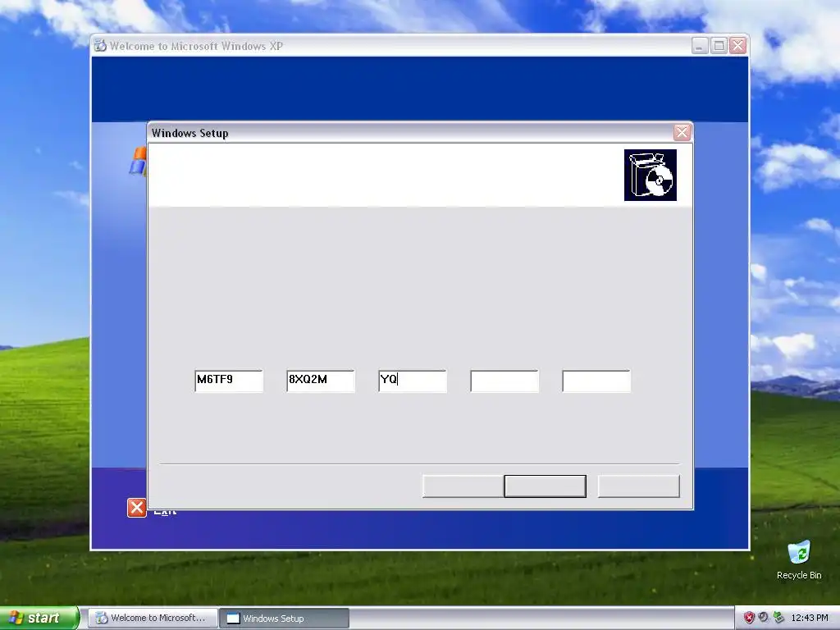Maximize the Welcome to Microsoft Windows XP window
This screenshot has width=840, height=630.
tap(719, 46)
